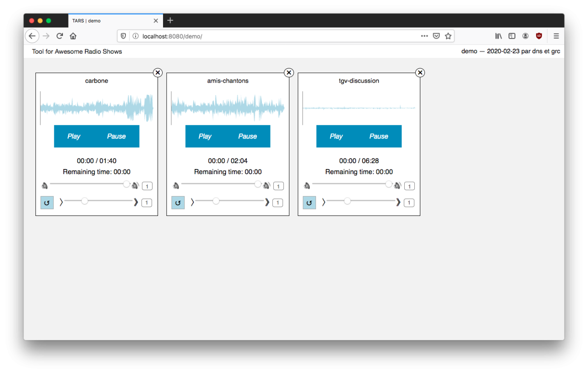588x374 pixels.
Task: Open the Firefox hamburger menu
Action: (x=556, y=36)
